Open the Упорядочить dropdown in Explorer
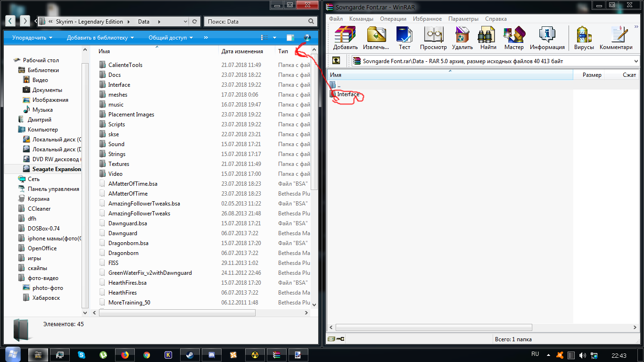Screen dimensions: 644x362 tap(32, 38)
